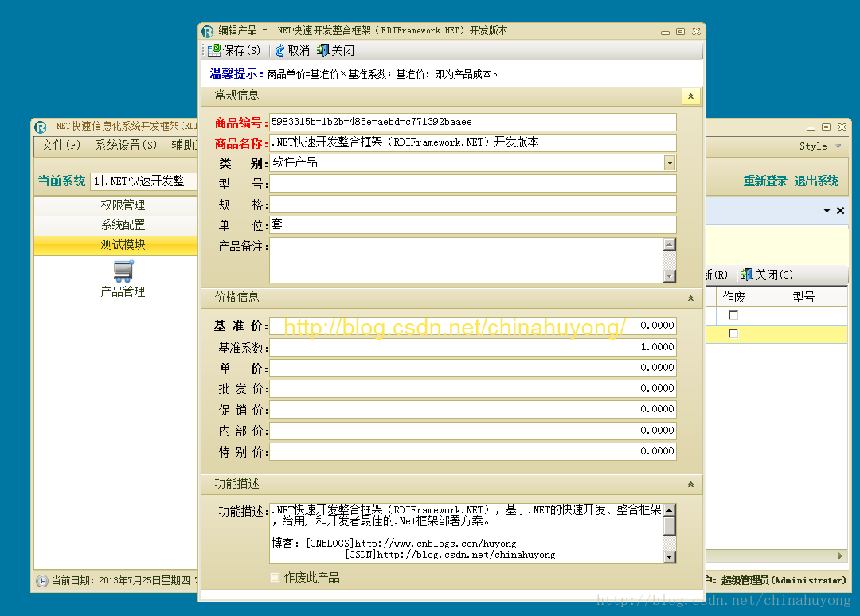The image size is (860, 616).
Task: Click the 功能描述 scrollbar up arrow
Action: pos(670,510)
